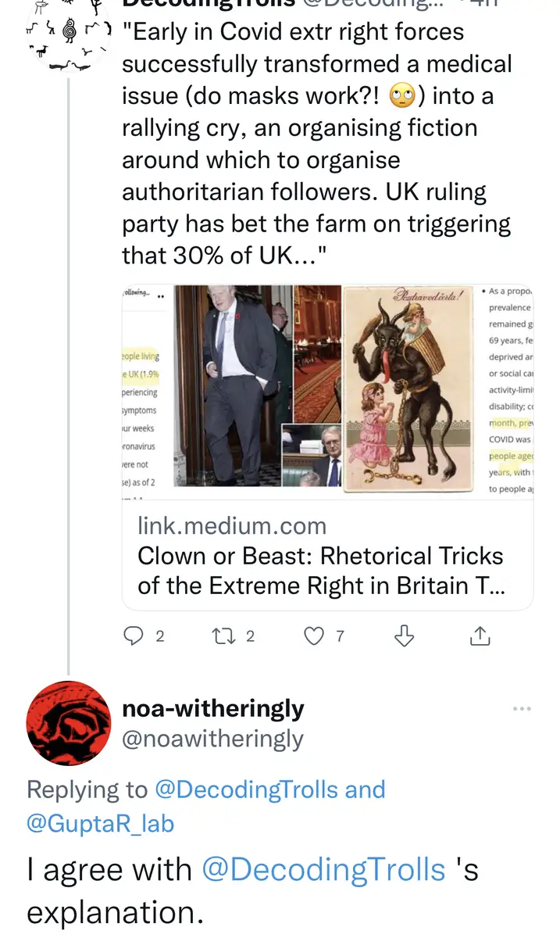Open the noa-witheringly display name
Image resolution: width=560 pixels, height=938 pixels.
tap(213, 709)
